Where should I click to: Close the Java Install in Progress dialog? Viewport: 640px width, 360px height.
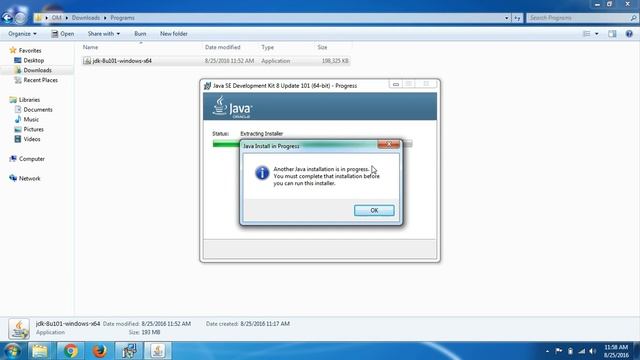[x=389, y=144]
